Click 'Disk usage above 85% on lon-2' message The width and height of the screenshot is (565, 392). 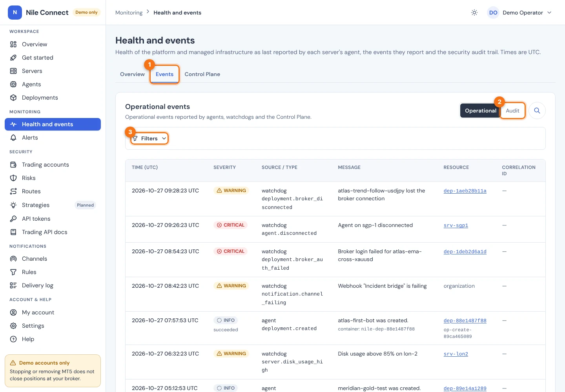[x=378, y=354]
